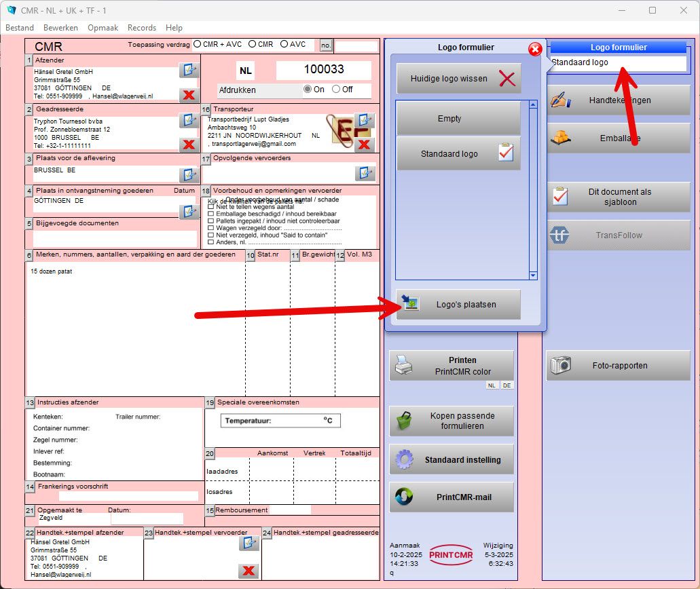Image resolution: width=700 pixels, height=589 pixels.
Task: Open the Records menu
Action: click(142, 28)
